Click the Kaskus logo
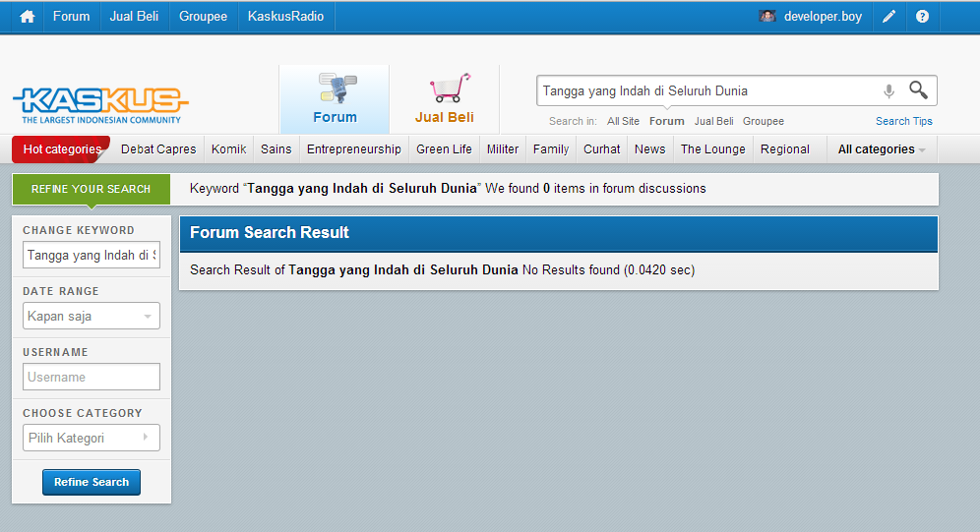The height and width of the screenshot is (532, 980). point(100,105)
